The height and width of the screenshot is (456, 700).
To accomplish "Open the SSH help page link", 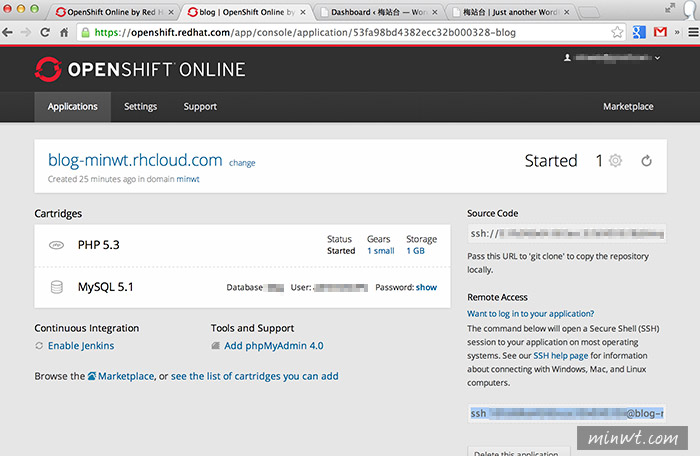I will tap(561, 356).
